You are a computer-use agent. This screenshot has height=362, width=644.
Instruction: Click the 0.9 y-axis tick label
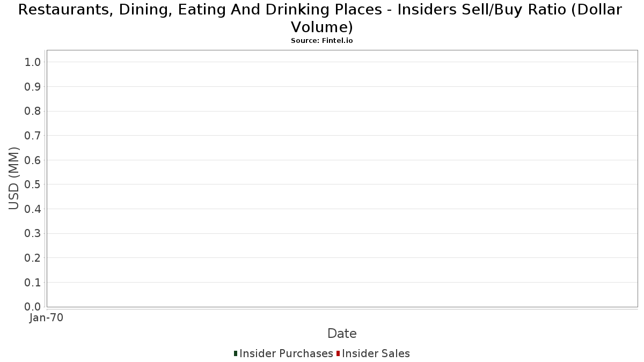tap(33, 87)
